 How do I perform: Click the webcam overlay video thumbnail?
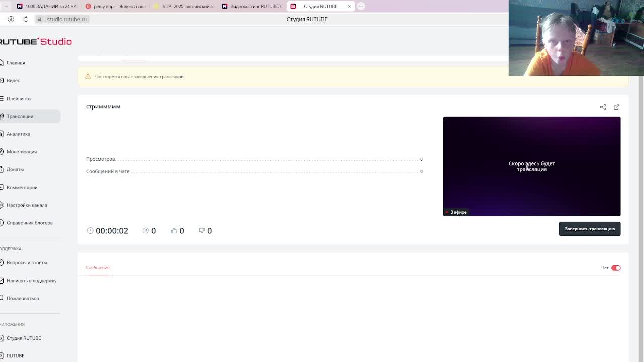point(576,38)
